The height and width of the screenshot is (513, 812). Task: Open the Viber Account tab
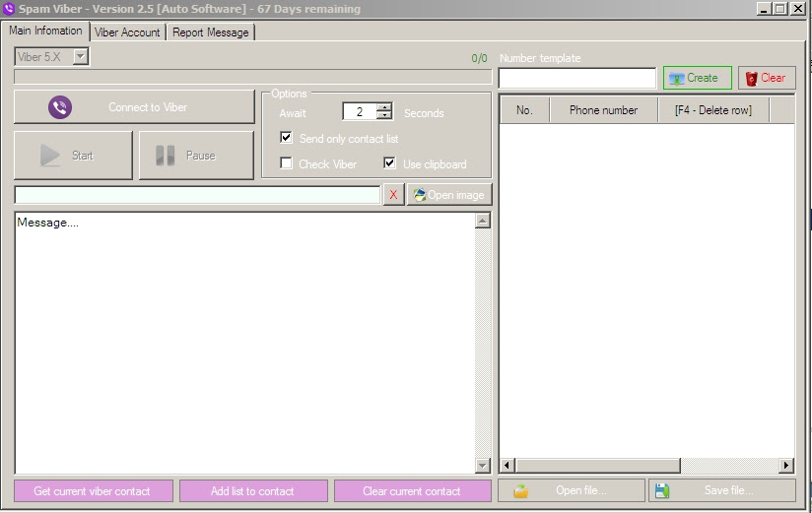tap(127, 32)
